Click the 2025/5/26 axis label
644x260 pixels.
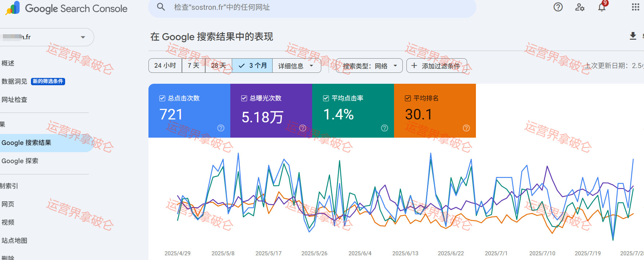click(x=314, y=253)
